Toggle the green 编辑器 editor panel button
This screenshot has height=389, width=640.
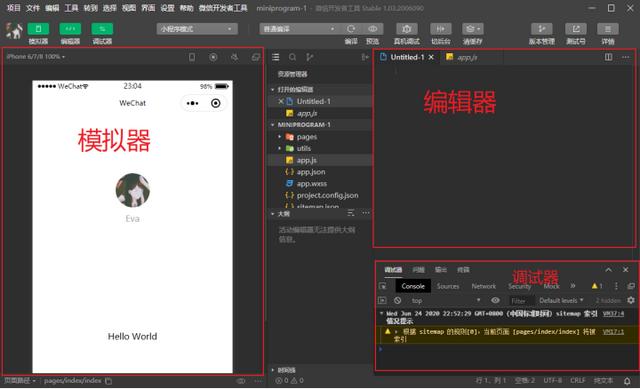70,29
